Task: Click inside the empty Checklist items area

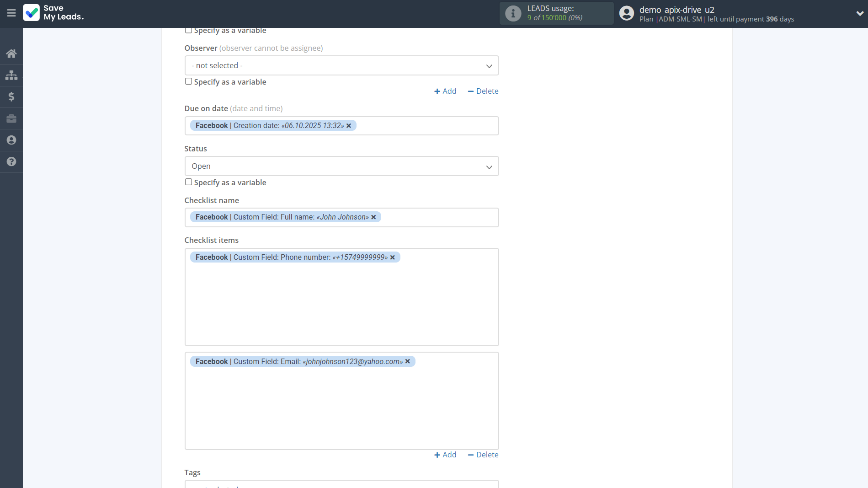Action: tap(341, 302)
